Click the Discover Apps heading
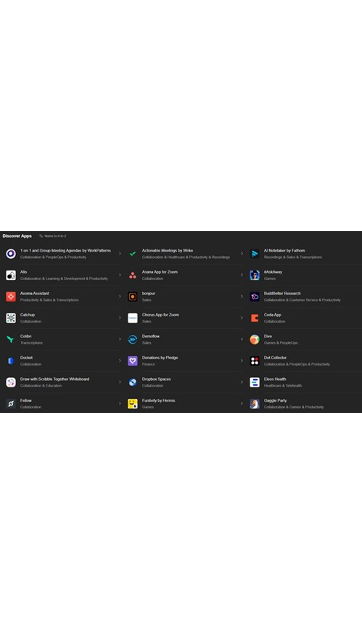362x644 pixels. tap(17, 236)
